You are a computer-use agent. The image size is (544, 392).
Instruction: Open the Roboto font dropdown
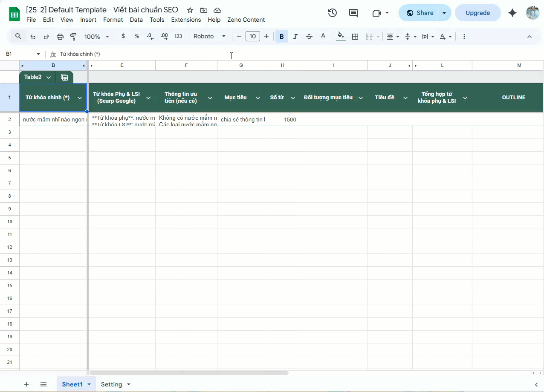(209, 37)
